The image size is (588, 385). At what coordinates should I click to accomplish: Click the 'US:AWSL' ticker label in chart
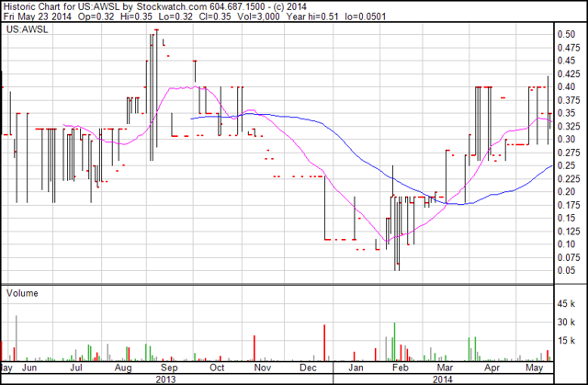(x=28, y=29)
